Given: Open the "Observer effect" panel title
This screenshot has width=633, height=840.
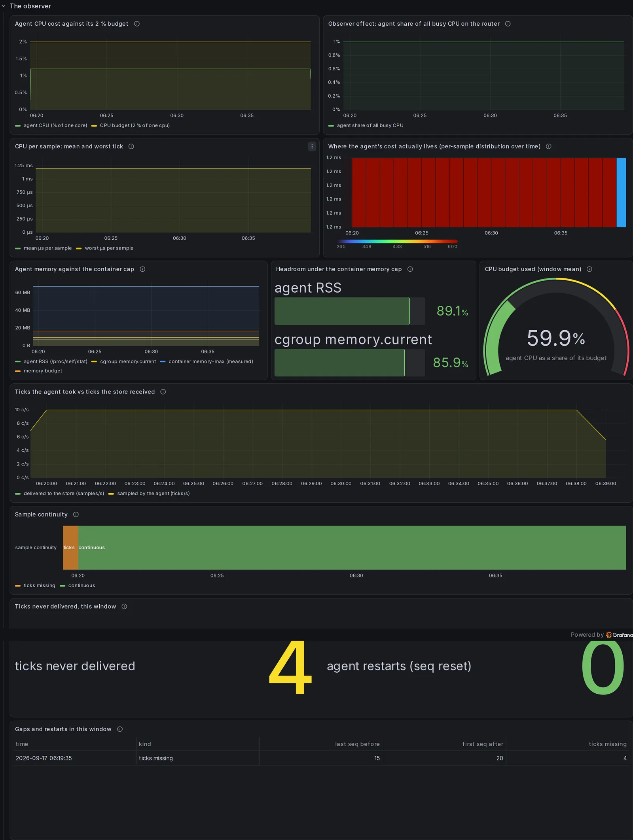Looking at the screenshot, I should pos(414,24).
